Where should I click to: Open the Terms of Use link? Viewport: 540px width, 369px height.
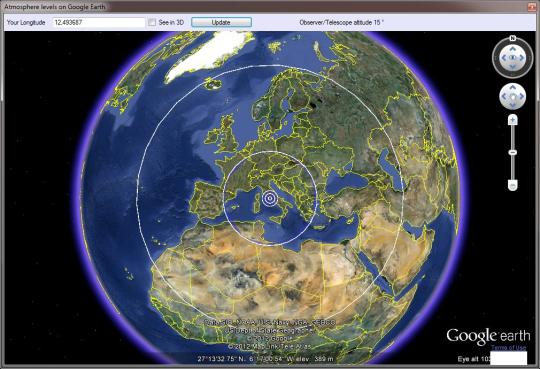coord(508,347)
